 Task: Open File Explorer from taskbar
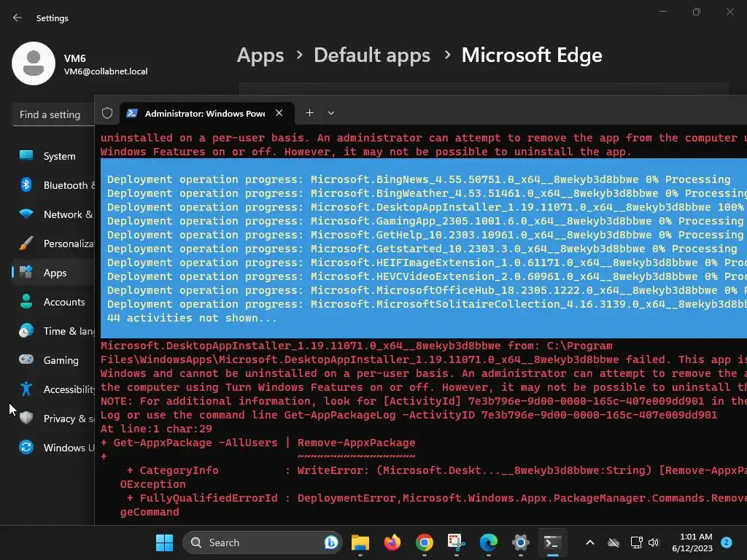[x=360, y=542]
